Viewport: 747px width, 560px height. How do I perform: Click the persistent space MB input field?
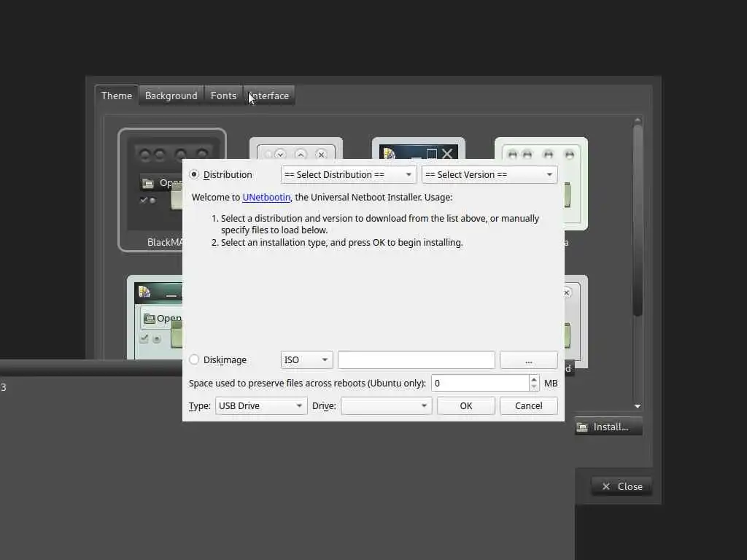pos(480,383)
